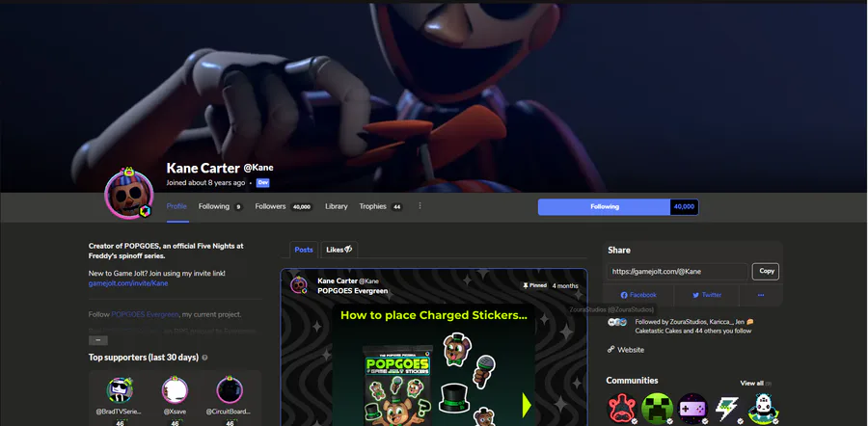The width and height of the screenshot is (868, 426).
Task: Expand the truncated bio with the ellipsis button
Action: [x=98, y=339]
